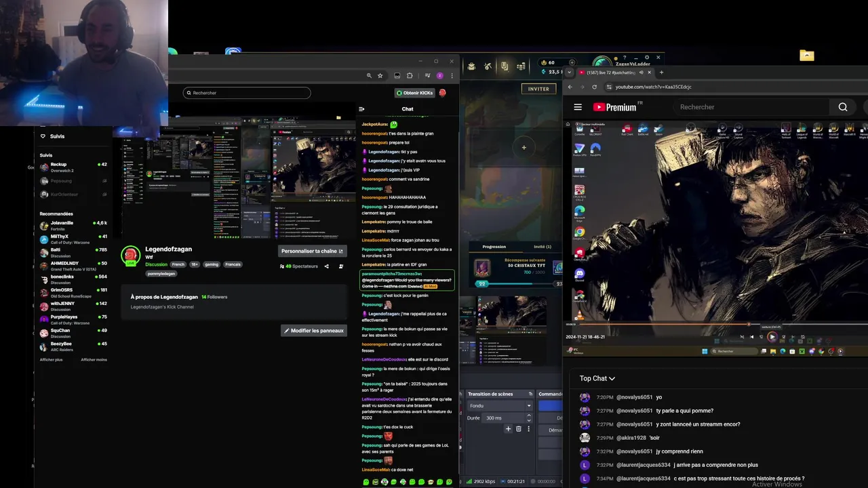The width and height of the screenshot is (868, 488).
Task: Open the Chrome zoom magnifier icon
Action: click(x=369, y=76)
